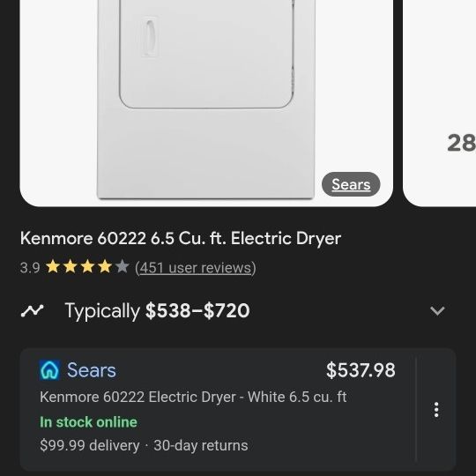Click the price trend graph icon
The width and height of the screenshot is (476, 476).
(33, 311)
